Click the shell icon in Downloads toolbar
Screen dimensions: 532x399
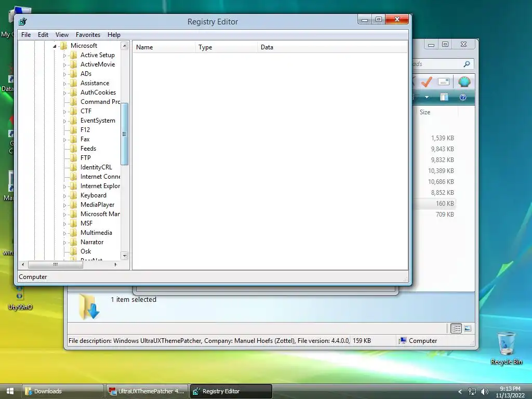[x=464, y=82]
